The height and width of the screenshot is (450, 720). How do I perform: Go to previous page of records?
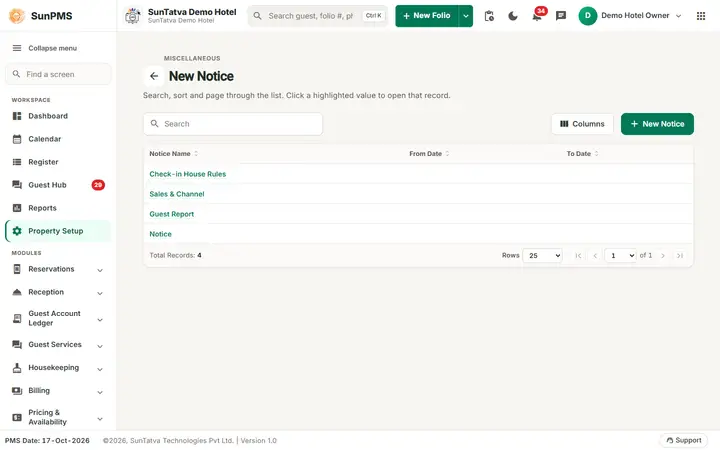595,256
